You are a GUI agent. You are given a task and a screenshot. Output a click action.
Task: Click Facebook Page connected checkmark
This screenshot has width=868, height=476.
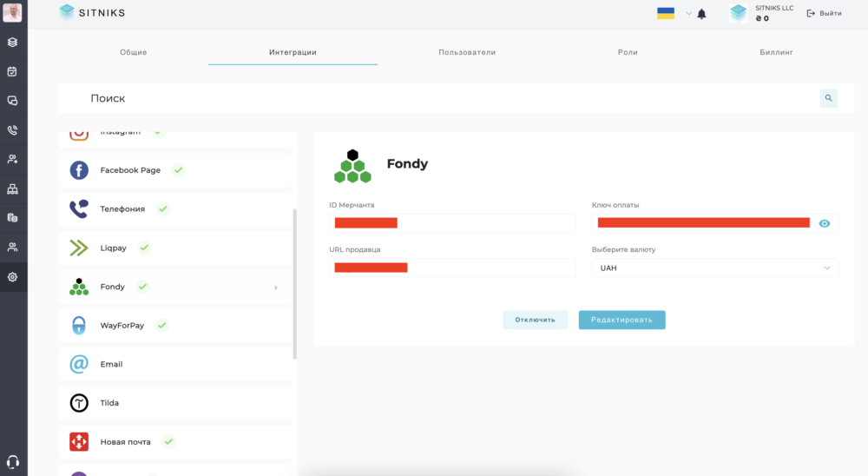[178, 170]
